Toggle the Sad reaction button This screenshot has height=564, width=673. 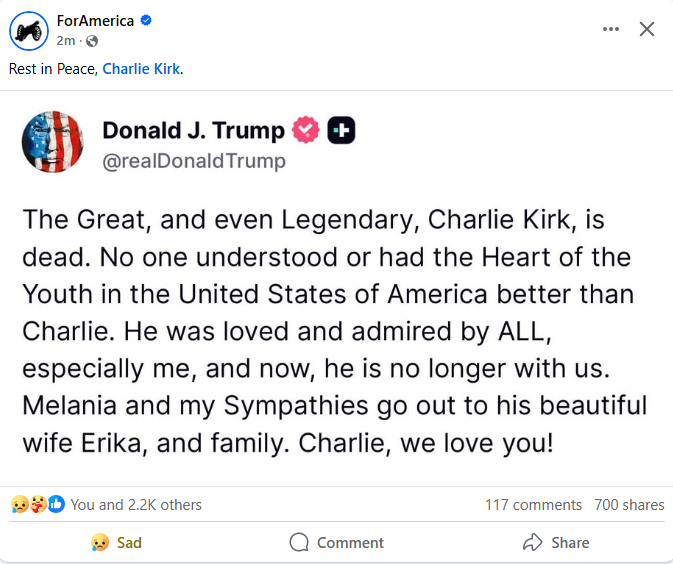115,543
